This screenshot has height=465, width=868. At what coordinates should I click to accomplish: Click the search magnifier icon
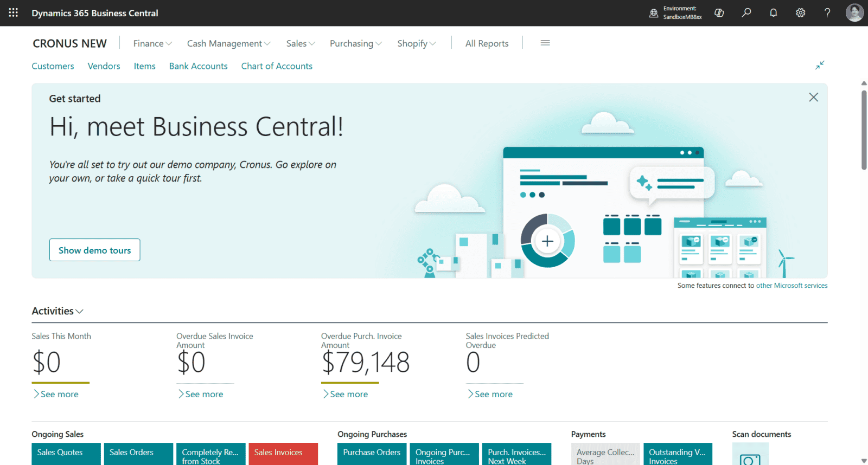746,12
